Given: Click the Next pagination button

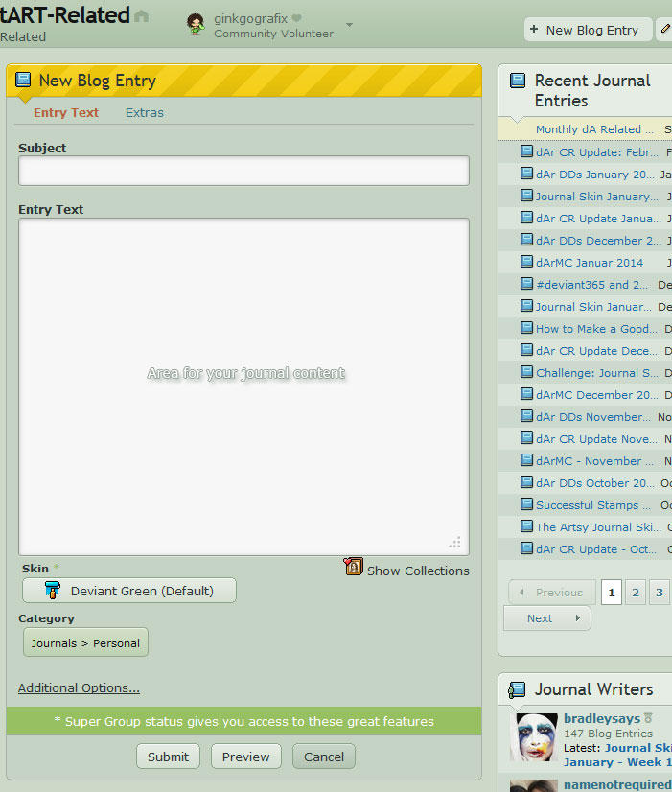Looking at the screenshot, I should pyautogui.click(x=547, y=618).
